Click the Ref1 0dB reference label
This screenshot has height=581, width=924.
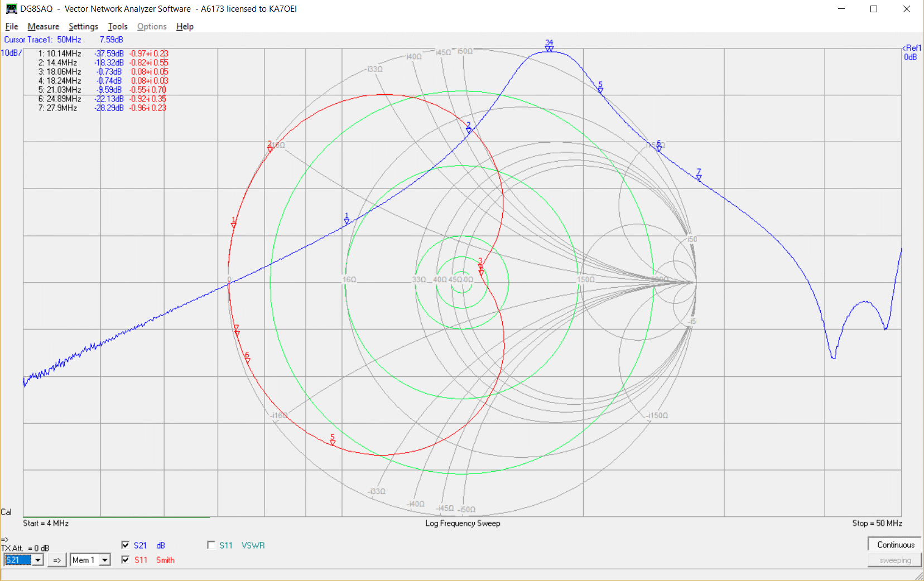[912, 52]
